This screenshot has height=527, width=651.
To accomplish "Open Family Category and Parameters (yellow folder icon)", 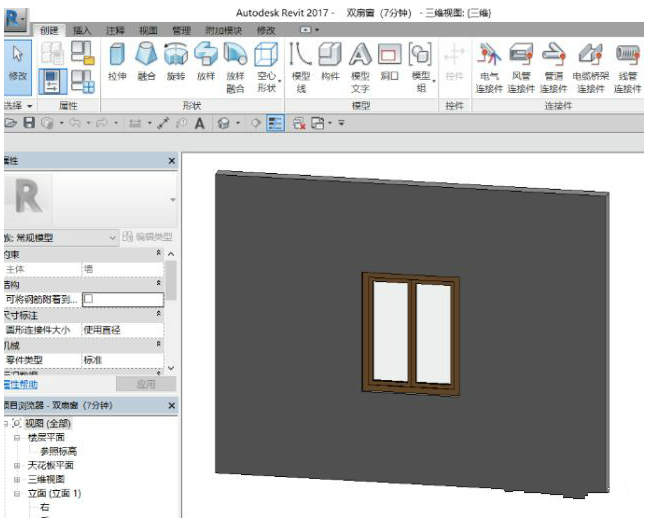I will tap(82, 52).
